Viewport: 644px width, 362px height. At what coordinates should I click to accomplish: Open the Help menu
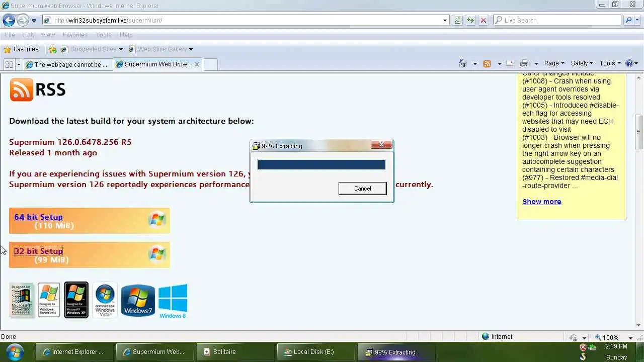click(x=126, y=35)
